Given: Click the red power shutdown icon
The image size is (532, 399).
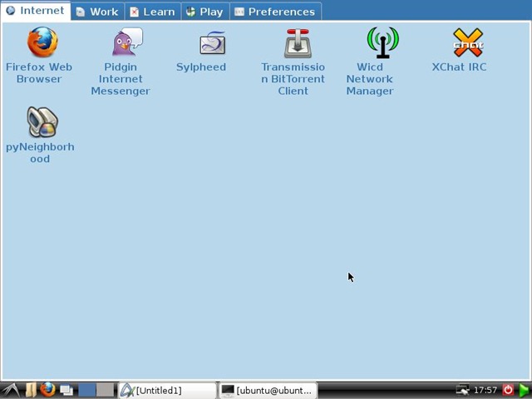Looking at the screenshot, I should (508, 390).
